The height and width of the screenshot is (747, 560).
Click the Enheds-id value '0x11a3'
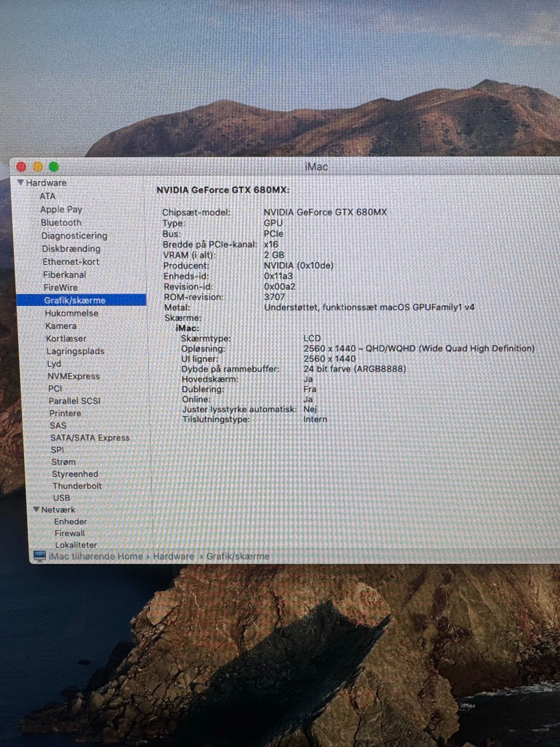point(278,276)
